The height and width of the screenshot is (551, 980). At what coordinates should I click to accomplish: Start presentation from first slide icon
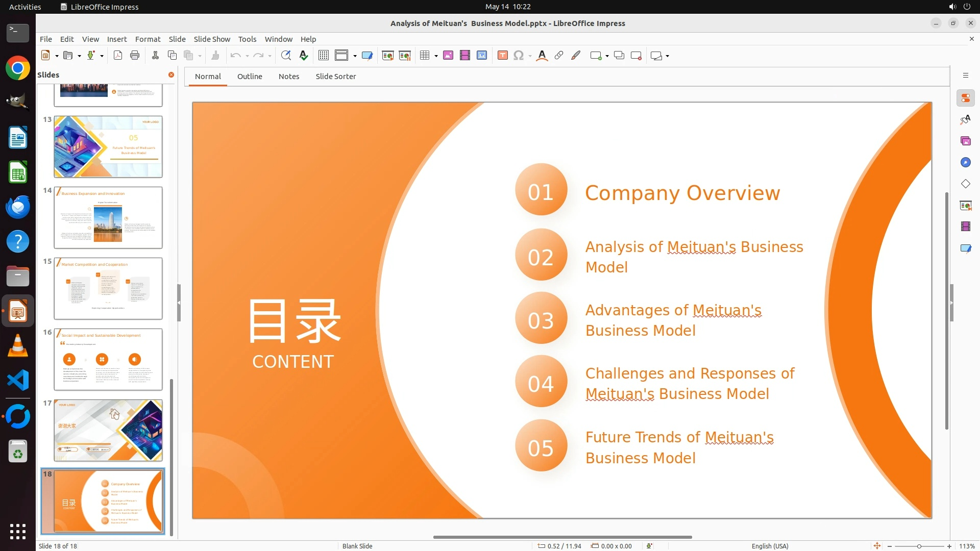pos(388,56)
